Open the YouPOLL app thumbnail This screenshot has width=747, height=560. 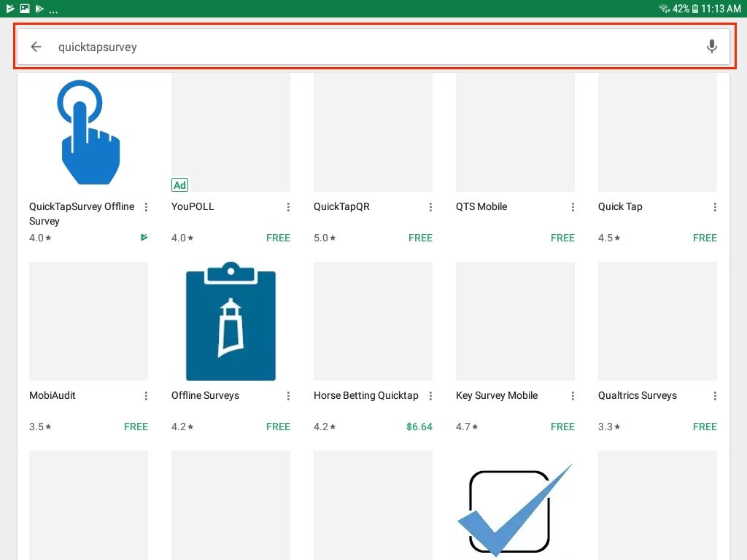pyautogui.click(x=231, y=133)
